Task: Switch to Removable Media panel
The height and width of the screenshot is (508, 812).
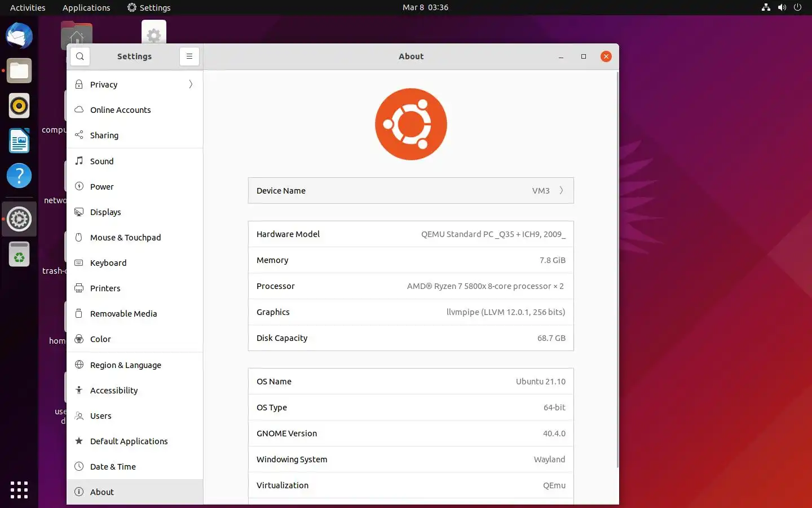Action: click(135, 313)
